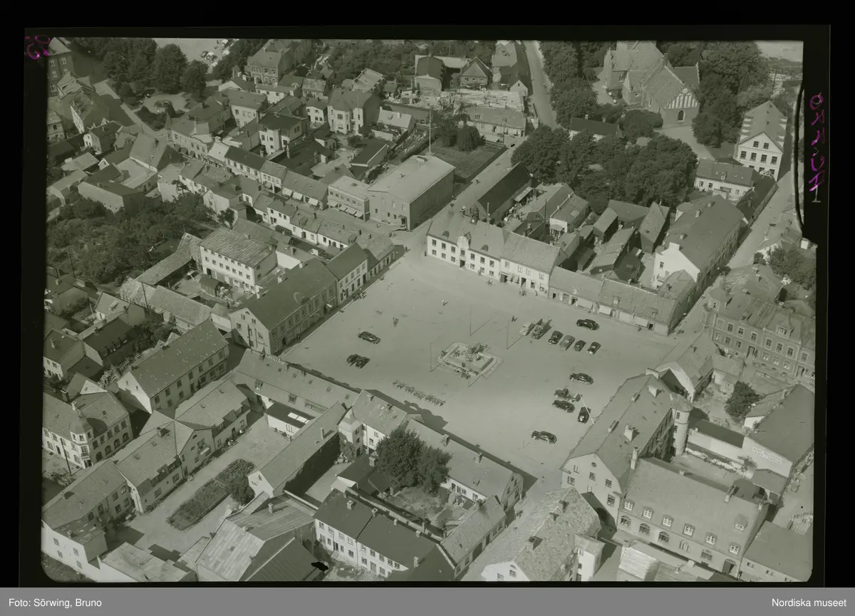This screenshot has height=616, width=855.
Task: Click the hedged garden plot at bottom left
Action: coord(212,494)
